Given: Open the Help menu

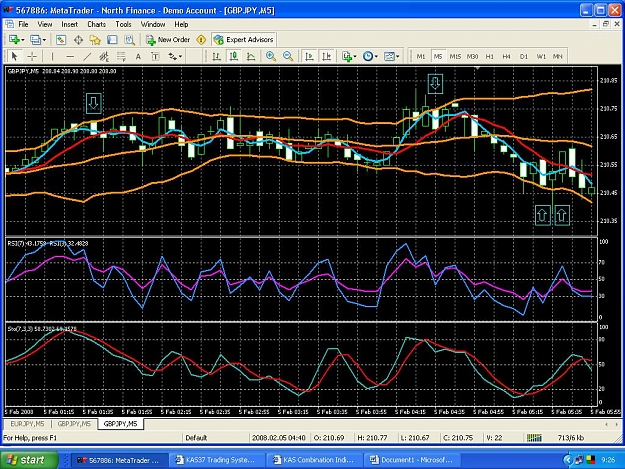Looking at the screenshot, I should pos(181,24).
